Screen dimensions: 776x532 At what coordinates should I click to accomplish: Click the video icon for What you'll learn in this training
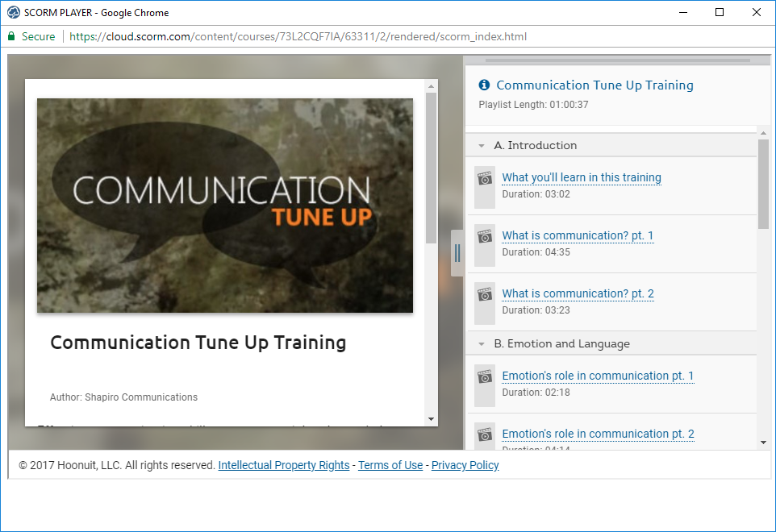485,178
